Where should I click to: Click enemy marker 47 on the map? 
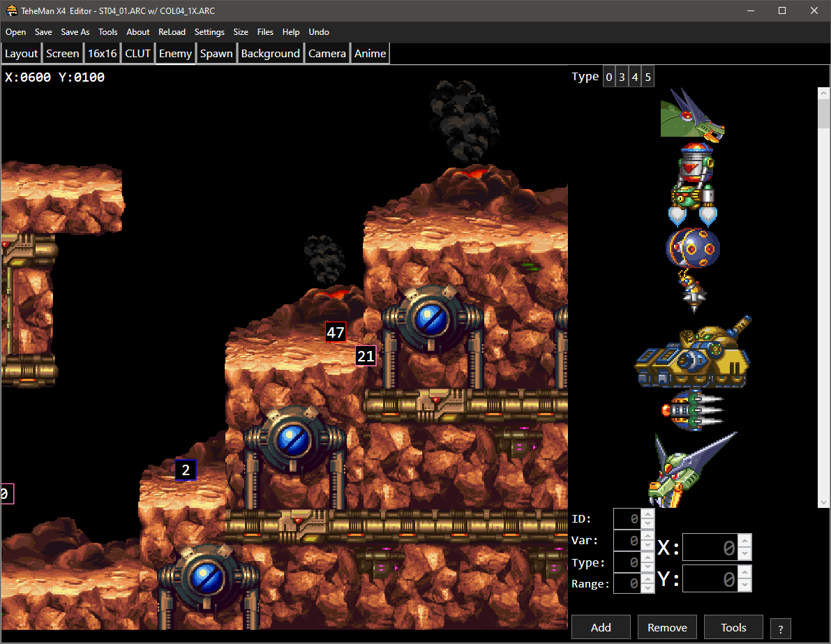tap(336, 332)
